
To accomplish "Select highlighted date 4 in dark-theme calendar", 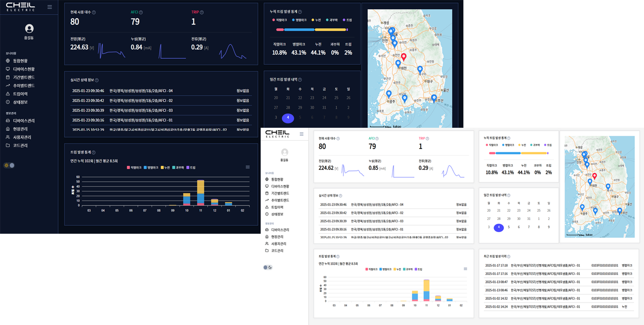I will tap(288, 118).
